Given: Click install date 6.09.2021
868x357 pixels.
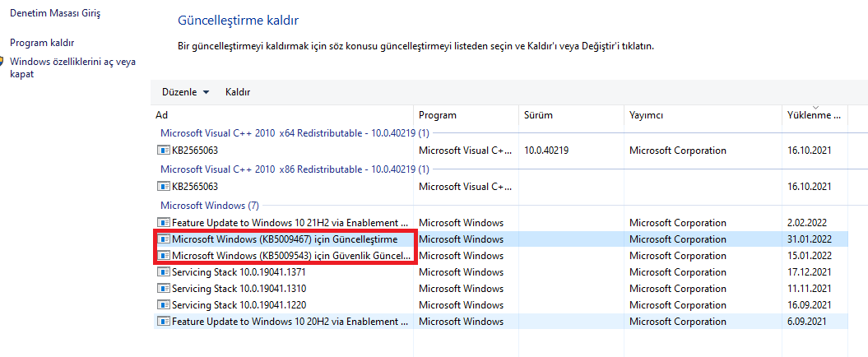Looking at the screenshot, I should 806,321.
